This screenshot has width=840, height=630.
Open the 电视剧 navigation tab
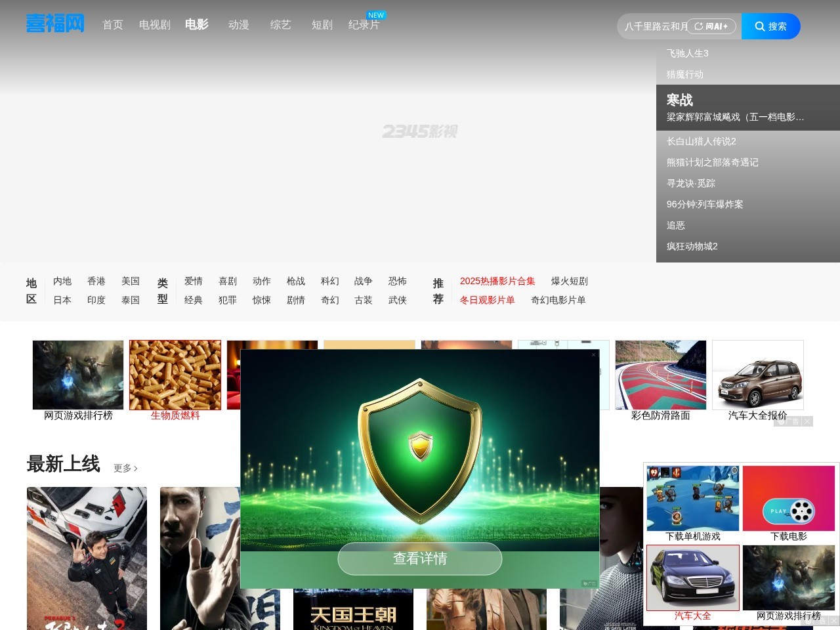(155, 25)
